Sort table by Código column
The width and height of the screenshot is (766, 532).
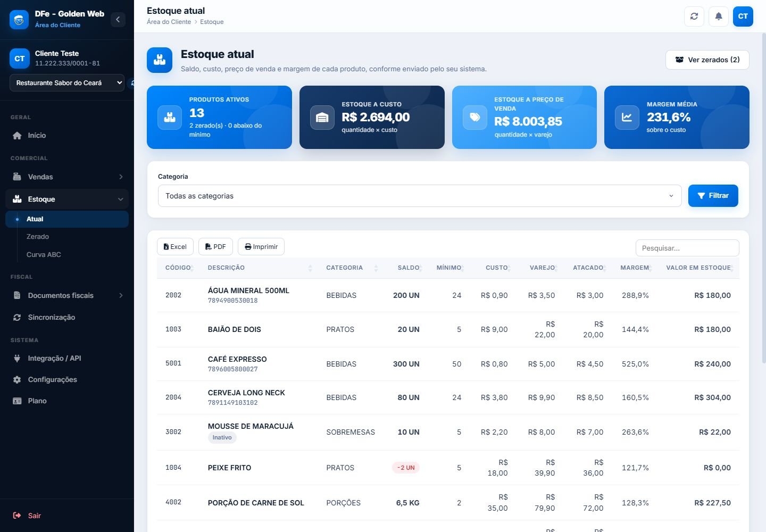point(178,268)
